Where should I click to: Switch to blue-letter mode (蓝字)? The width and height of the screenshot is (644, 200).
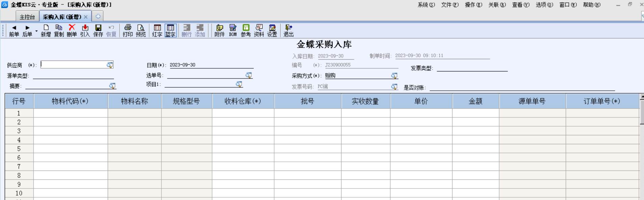[171, 30]
